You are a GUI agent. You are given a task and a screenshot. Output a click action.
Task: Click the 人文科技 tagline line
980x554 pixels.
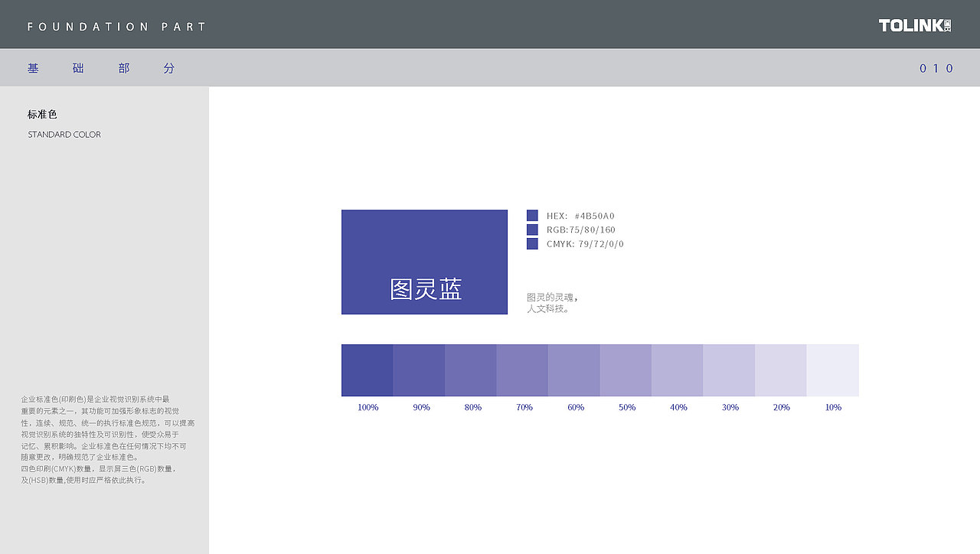(548, 308)
